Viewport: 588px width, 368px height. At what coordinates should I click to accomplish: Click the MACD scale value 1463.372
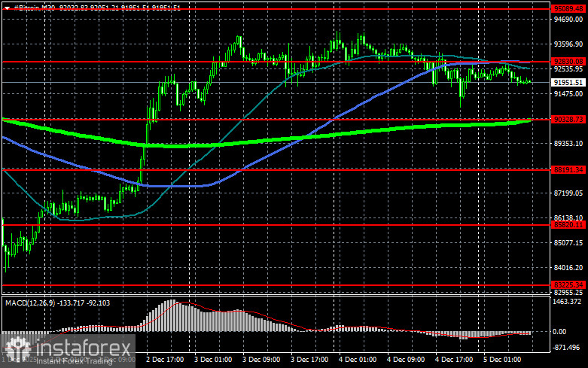[x=568, y=302]
